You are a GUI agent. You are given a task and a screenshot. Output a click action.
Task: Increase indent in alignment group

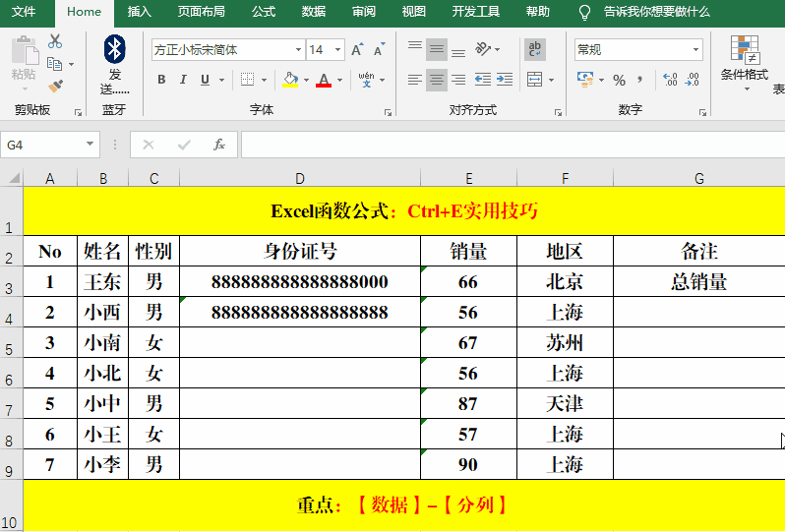[505, 80]
